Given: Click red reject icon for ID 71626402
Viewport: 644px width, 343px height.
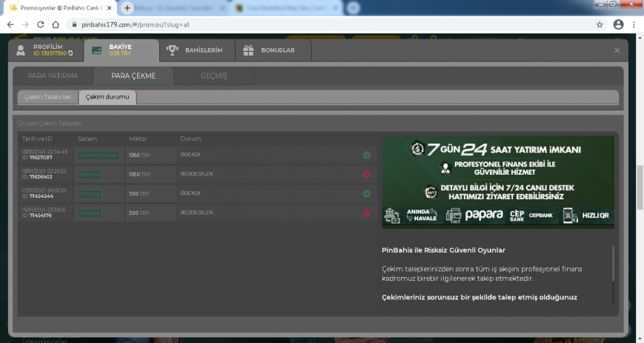Looking at the screenshot, I should [x=367, y=175].
